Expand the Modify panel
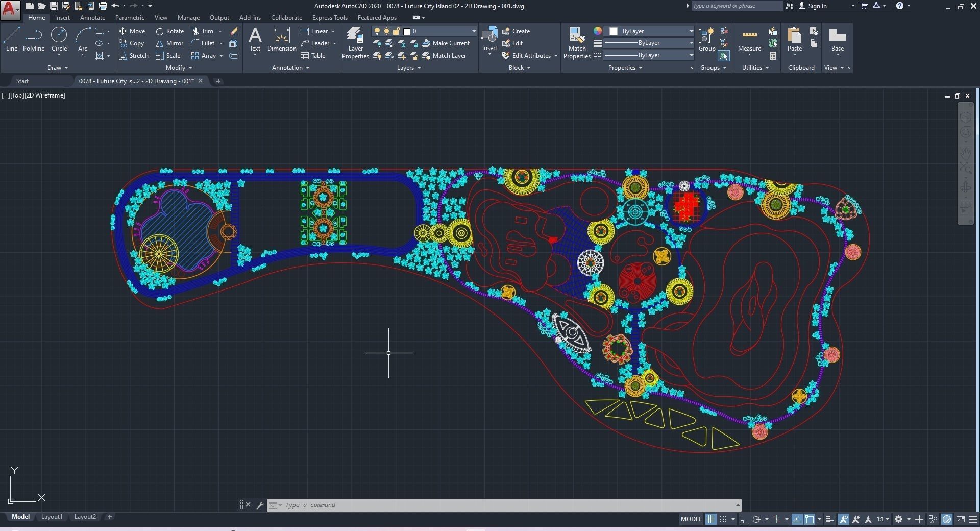980x531 pixels. 179,68
